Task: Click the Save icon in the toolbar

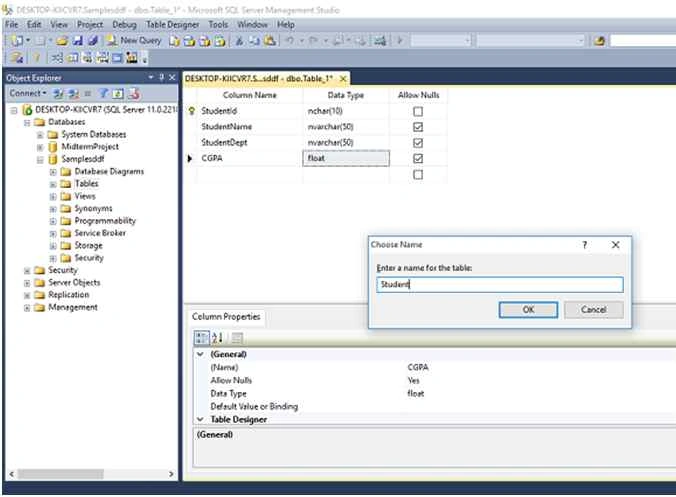Action: point(78,41)
